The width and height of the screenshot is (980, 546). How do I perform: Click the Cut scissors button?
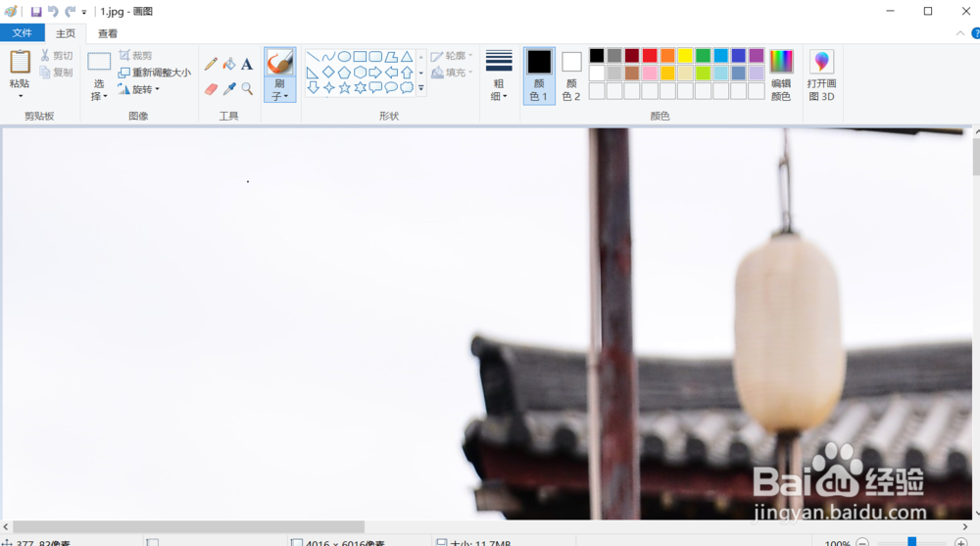click(x=56, y=56)
